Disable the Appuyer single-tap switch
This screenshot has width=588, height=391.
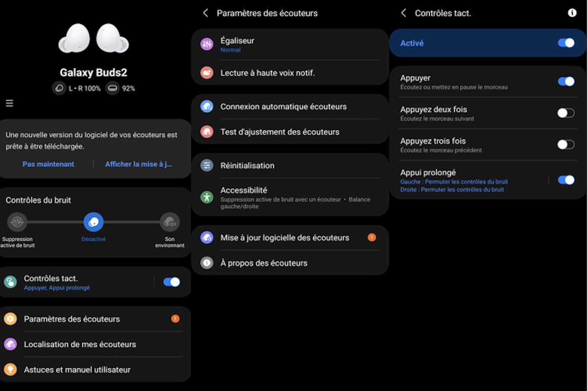566,81
